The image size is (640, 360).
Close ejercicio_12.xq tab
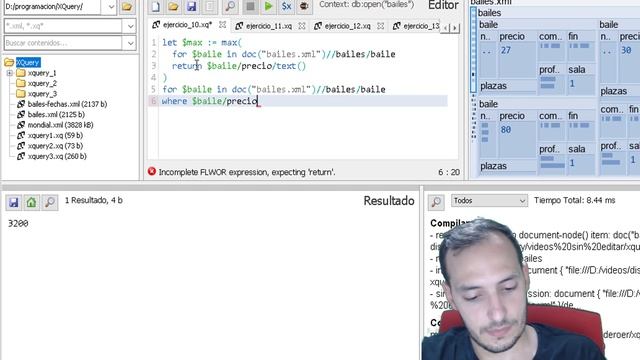(x=380, y=26)
